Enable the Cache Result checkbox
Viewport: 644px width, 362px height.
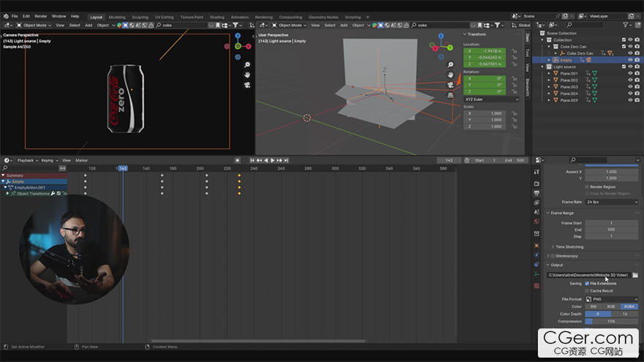click(587, 290)
